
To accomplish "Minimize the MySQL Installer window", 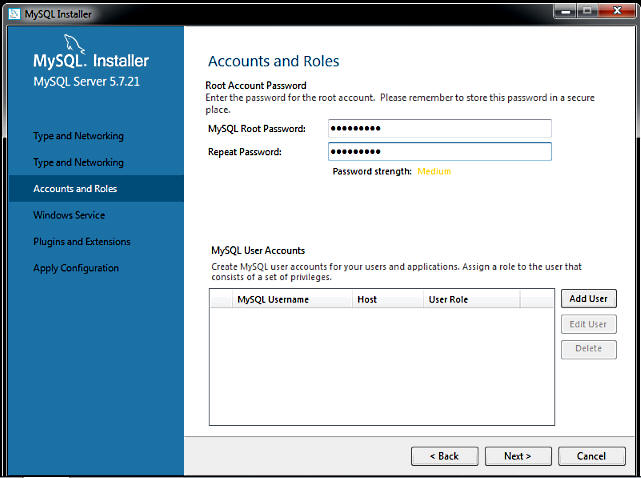I will click(x=565, y=11).
